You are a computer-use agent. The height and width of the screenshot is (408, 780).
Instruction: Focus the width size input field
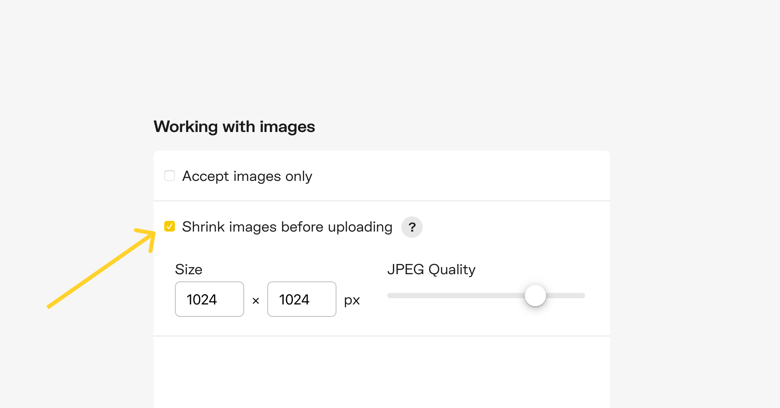(209, 299)
